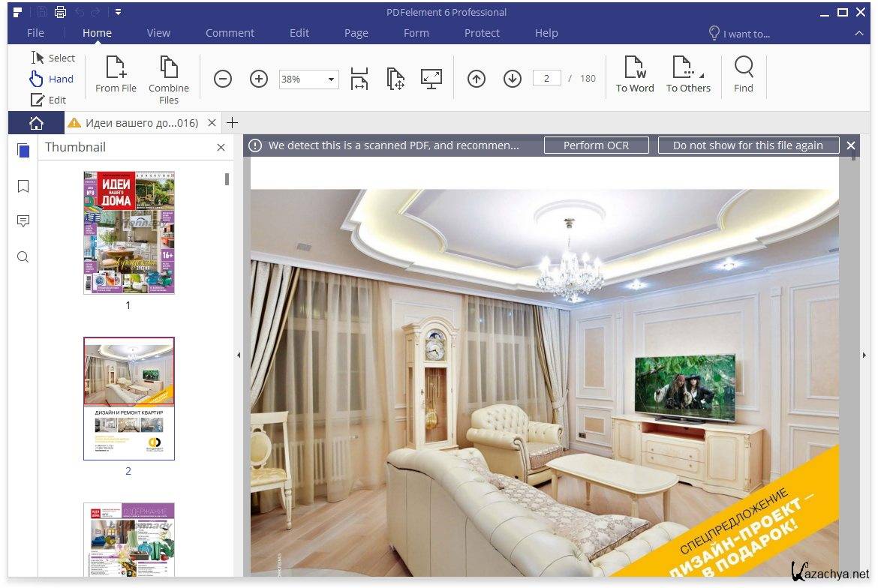Click the fit width icon
This screenshot has height=588, width=878.
pos(359,79)
